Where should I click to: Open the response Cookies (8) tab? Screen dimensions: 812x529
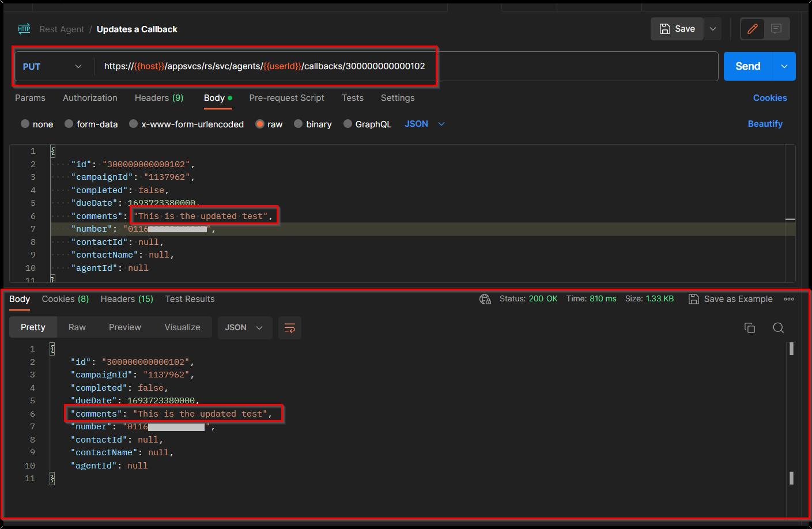point(65,299)
